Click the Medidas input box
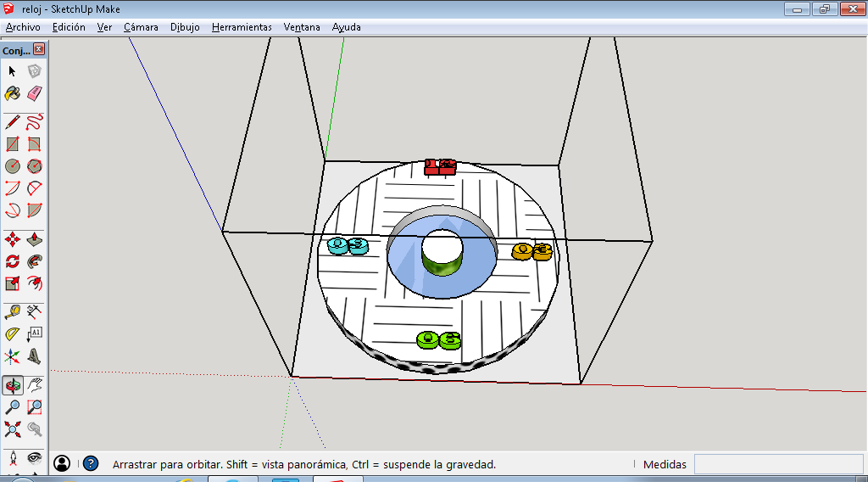This screenshot has height=504, width=868. point(779,464)
